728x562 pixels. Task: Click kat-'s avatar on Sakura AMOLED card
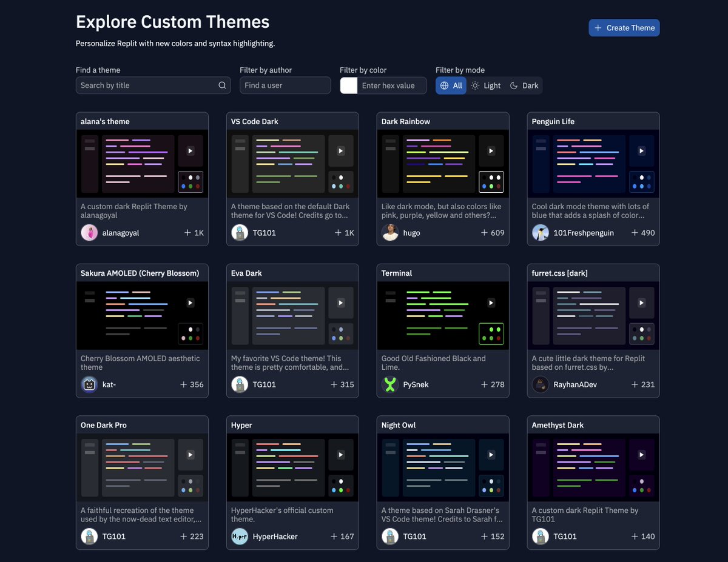(x=89, y=384)
